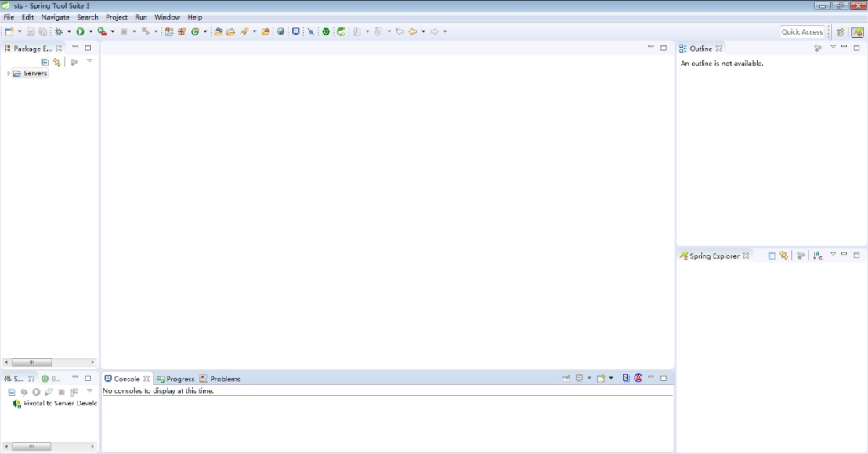
Task: Open the Search menu
Action: click(88, 17)
